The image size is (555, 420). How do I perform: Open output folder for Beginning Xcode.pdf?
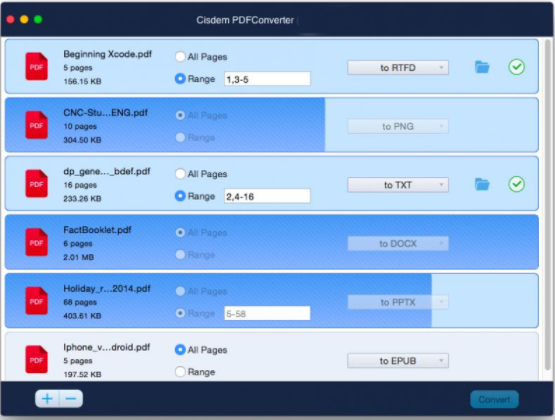click(x=482, y=67)
